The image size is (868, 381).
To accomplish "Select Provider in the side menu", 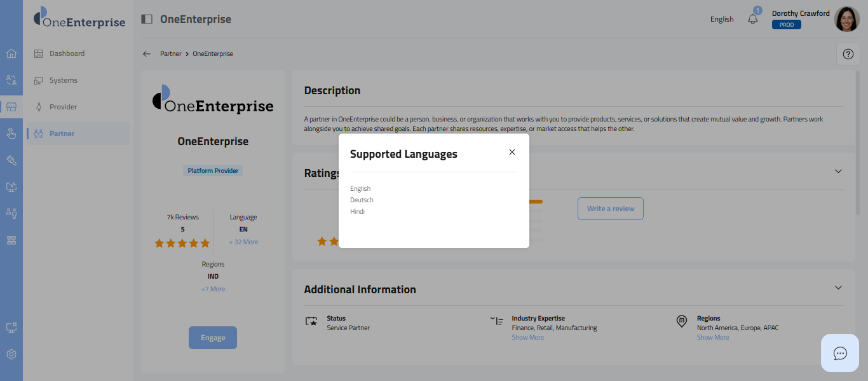I will pyautogui.click(x=64, y=107).
